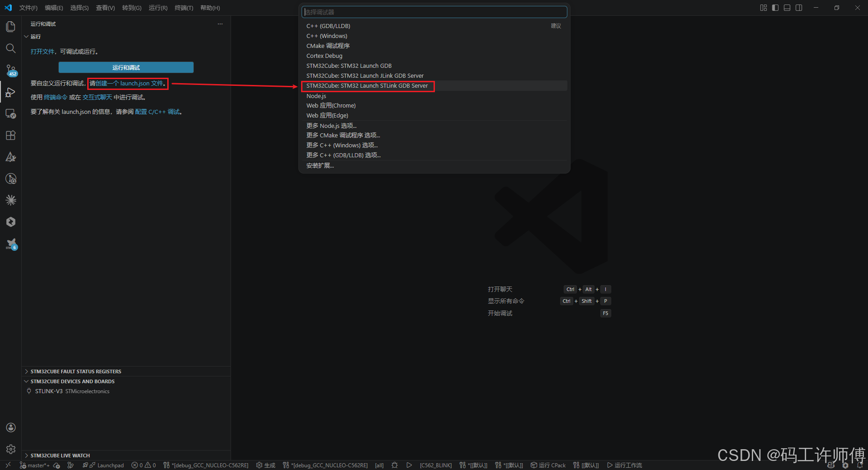This screenshot has width=868, height=470.
Task: Open Source Control with the 452 badge
Action: click(x=11, y=70)
